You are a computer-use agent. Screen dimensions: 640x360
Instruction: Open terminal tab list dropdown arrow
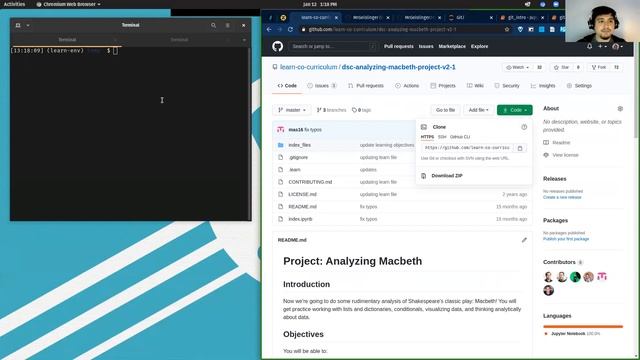click(x=244, y=40)
